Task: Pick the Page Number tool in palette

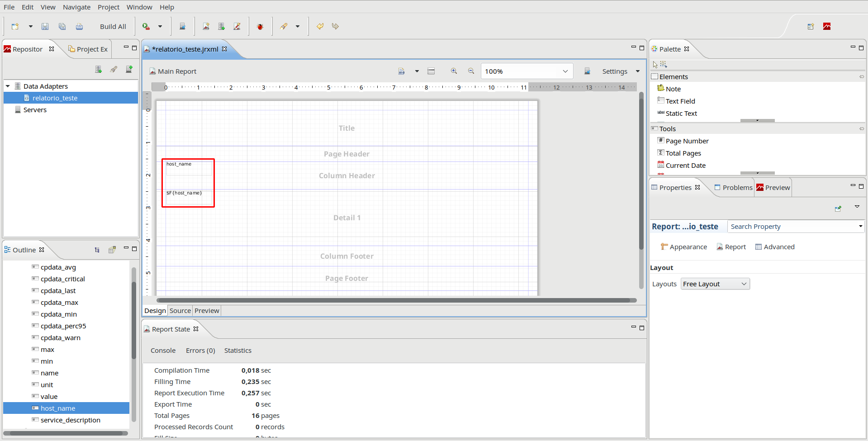Action: (687, 141)
